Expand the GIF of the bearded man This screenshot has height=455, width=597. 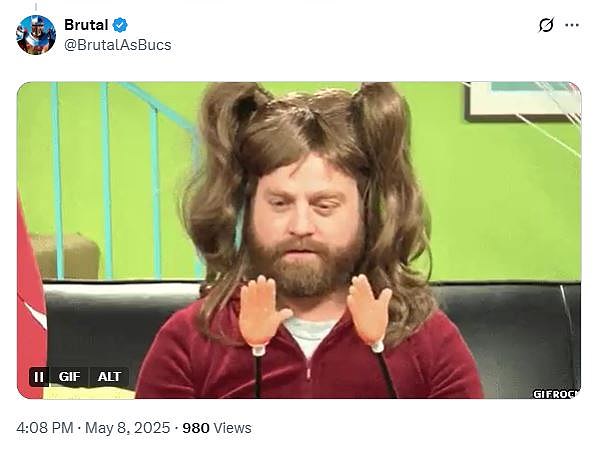299,240
